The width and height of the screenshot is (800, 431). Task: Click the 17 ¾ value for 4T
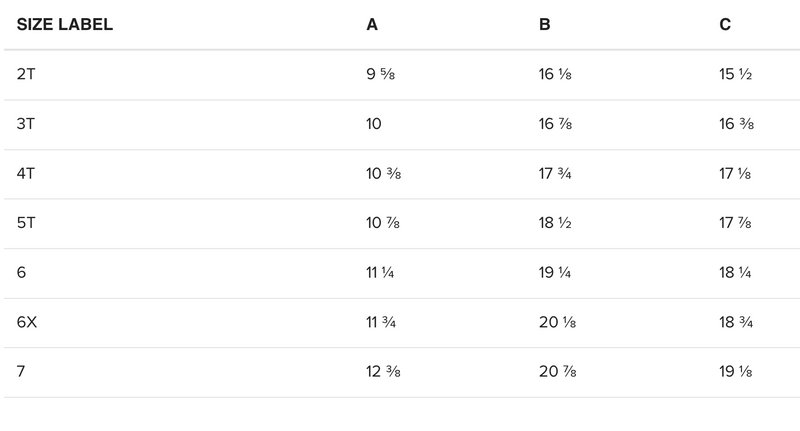point(557,174)
